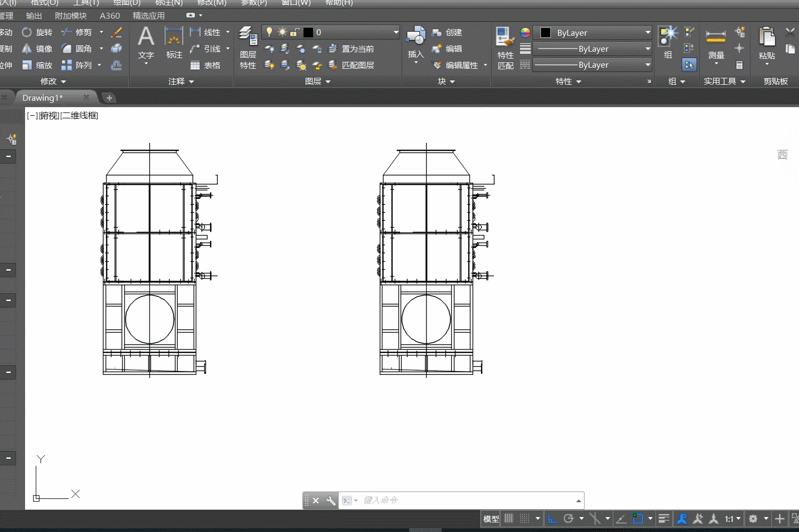Open the Featured Apps (精选应用) tab
The width and height of the screenshot is (799, 532).
tap(149, 16)
